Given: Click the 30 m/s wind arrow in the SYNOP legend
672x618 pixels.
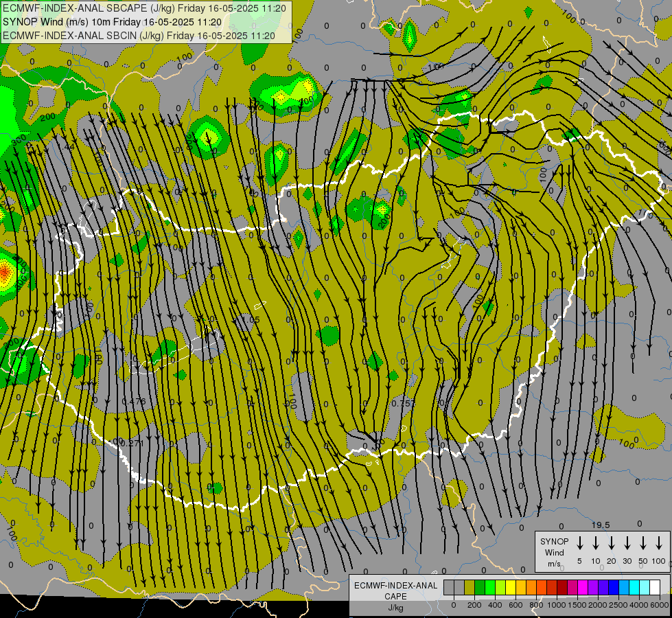Looking at the screenshot, I should (x=627, y=543).
